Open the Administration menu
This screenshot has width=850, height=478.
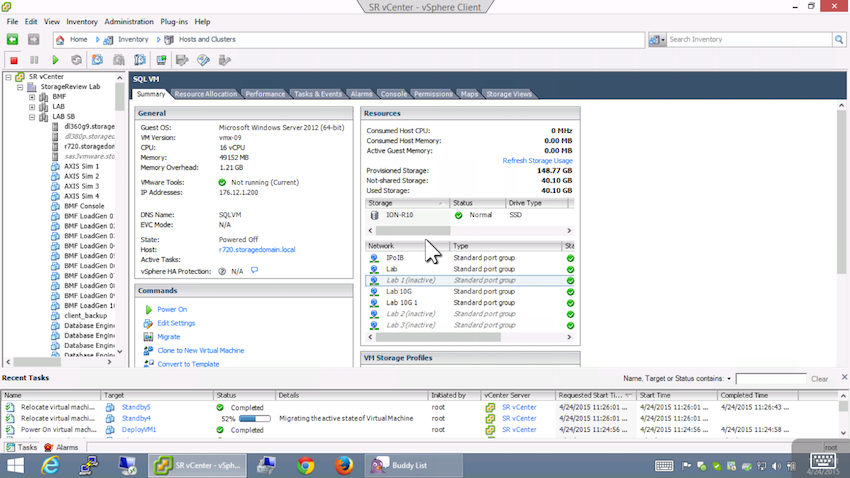[129, 22]
